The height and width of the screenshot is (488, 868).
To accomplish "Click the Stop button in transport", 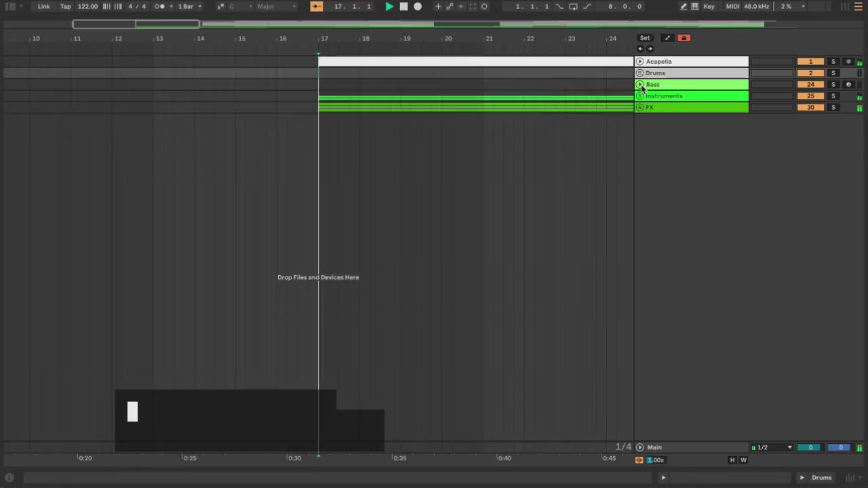I will (x=403, y=7).
